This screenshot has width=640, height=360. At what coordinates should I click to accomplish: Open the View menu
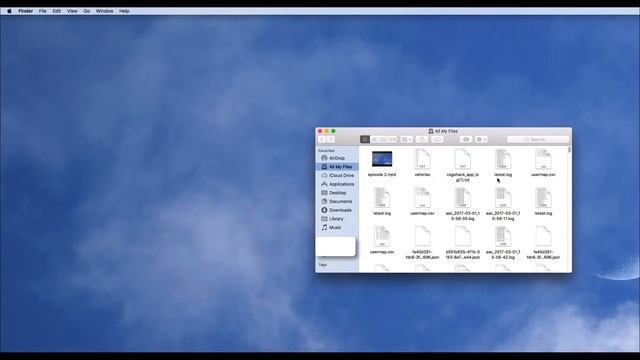pyautogui.click(x=72, y=11)
